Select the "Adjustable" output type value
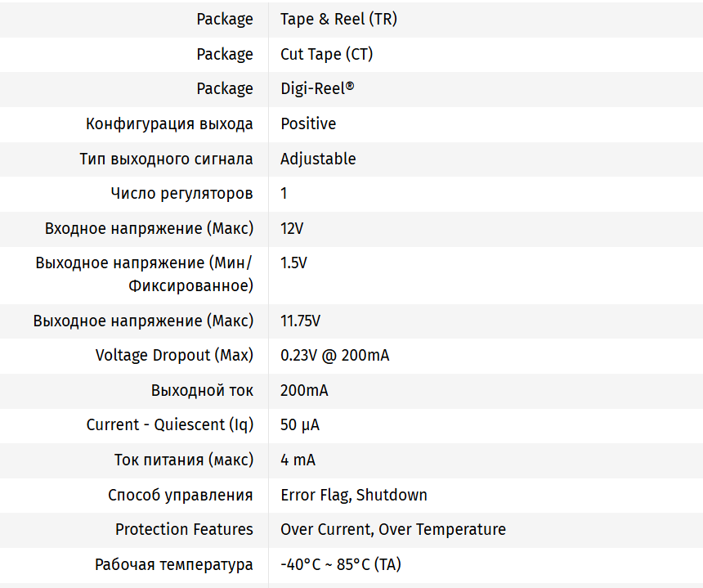The width and height of the screenshot is (703, 588). 318,159
